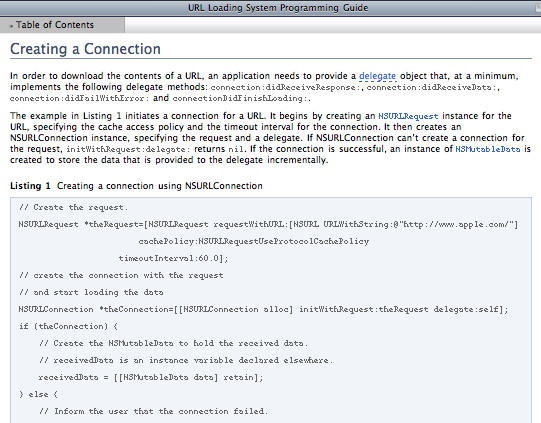Click the '// Create the request.' comment line
The height and width of the screenshot is (423, 541).
point(73,207)
